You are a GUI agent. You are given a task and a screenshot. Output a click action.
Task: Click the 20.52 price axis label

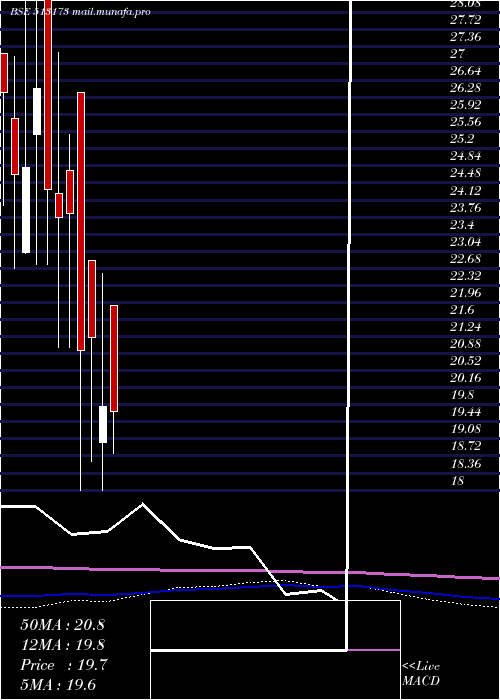466,361
